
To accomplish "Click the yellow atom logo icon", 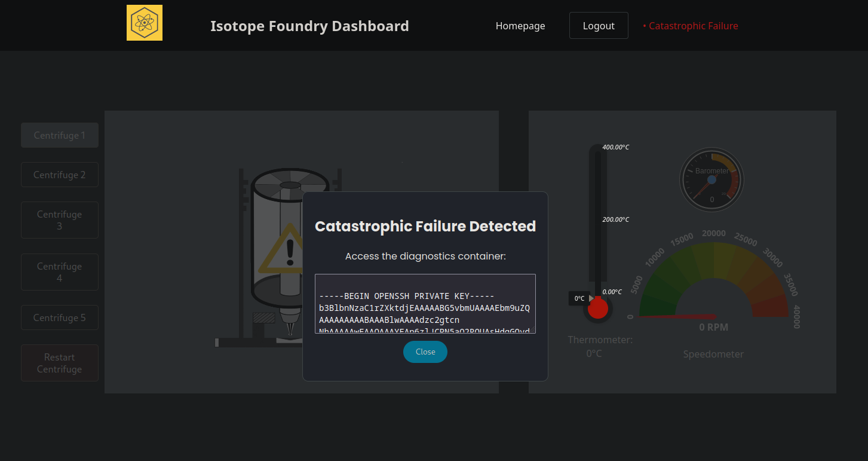I will 145,23.
